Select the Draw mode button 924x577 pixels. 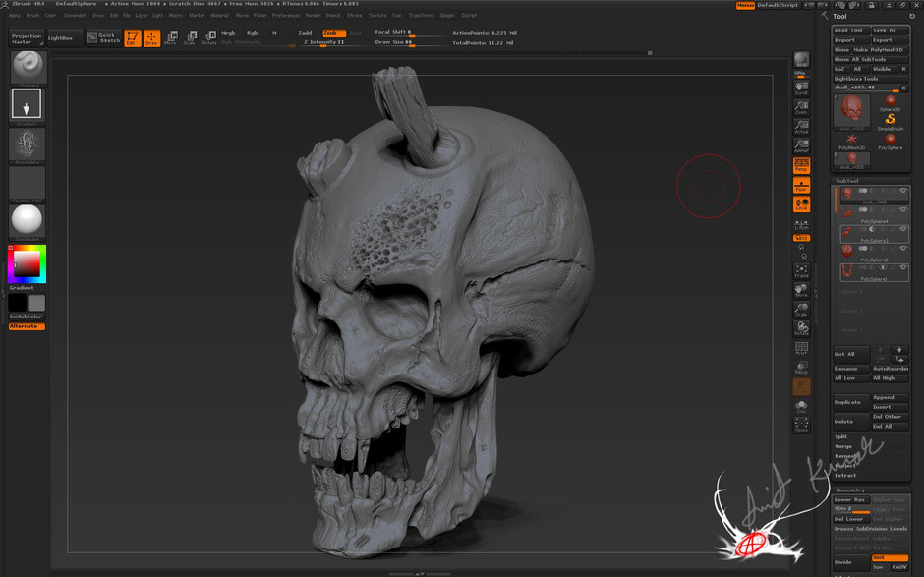(x=151, y=38)
